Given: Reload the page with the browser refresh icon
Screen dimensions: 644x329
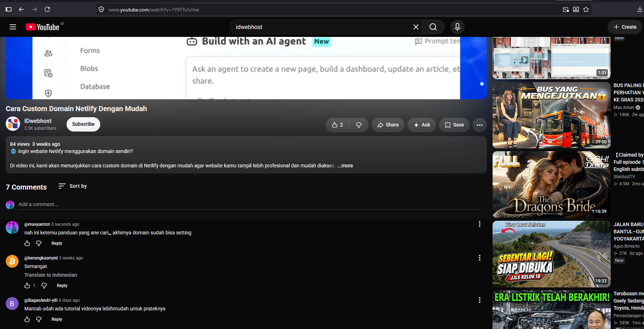Looking at the screenshot, I should 47,9.
